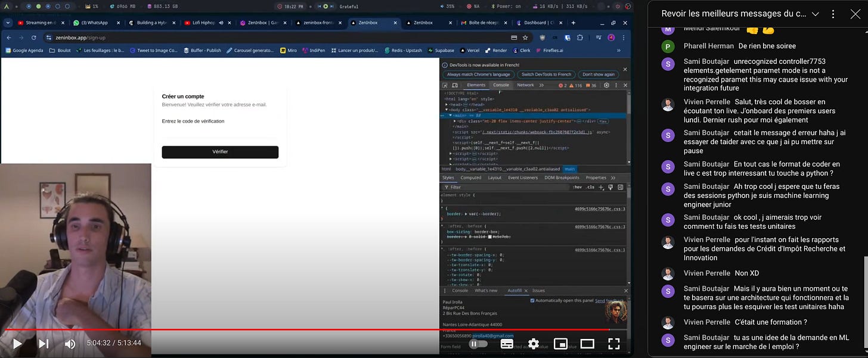Play the YouTube video
The image size is (868, 358).
point(17,343)
